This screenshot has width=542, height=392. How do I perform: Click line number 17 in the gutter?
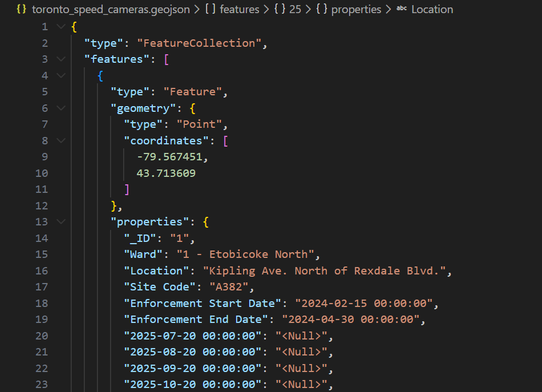pyautogui.click(x=42, y=286)
